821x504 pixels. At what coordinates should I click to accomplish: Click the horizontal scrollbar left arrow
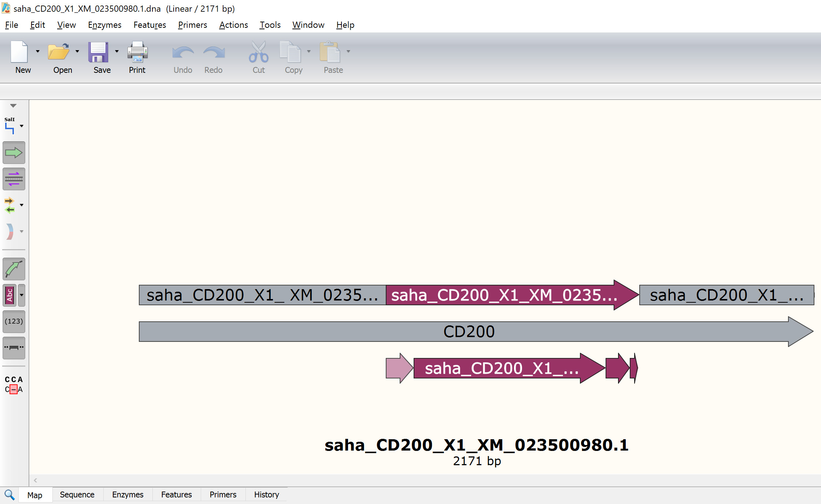36,480
